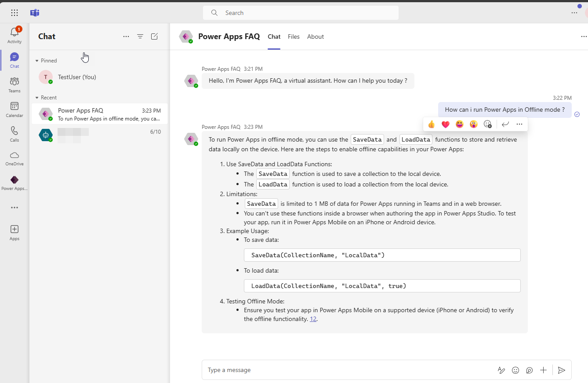
Task: Open the Activity feed from the sidebar
Action: [x=14, y=34]
